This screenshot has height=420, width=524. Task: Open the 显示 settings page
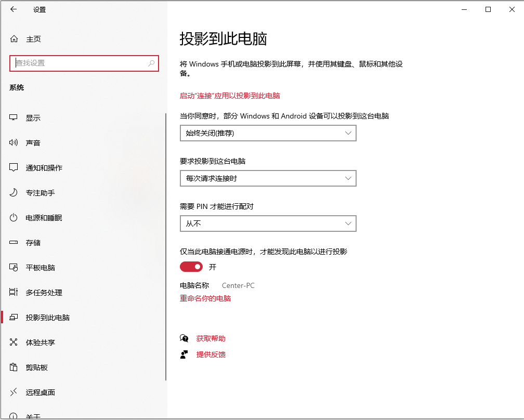pos(33,118)
